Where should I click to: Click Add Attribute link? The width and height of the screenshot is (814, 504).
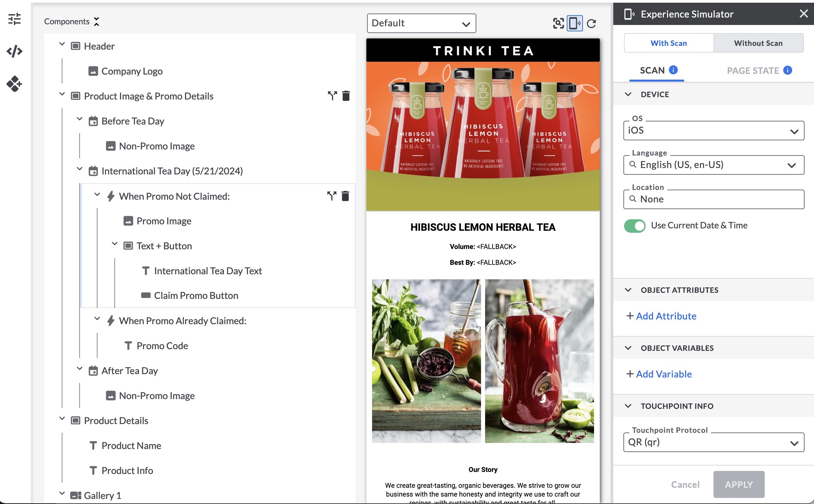click(662, 316)
